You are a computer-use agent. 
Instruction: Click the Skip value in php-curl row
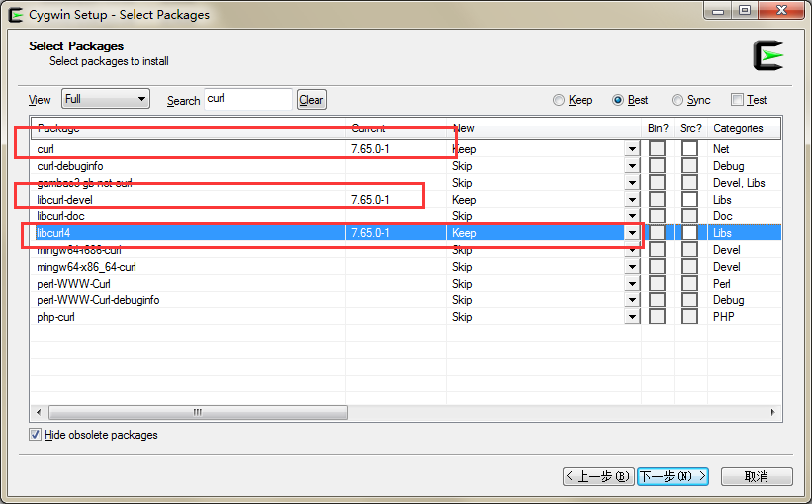[x=462, y=317]
